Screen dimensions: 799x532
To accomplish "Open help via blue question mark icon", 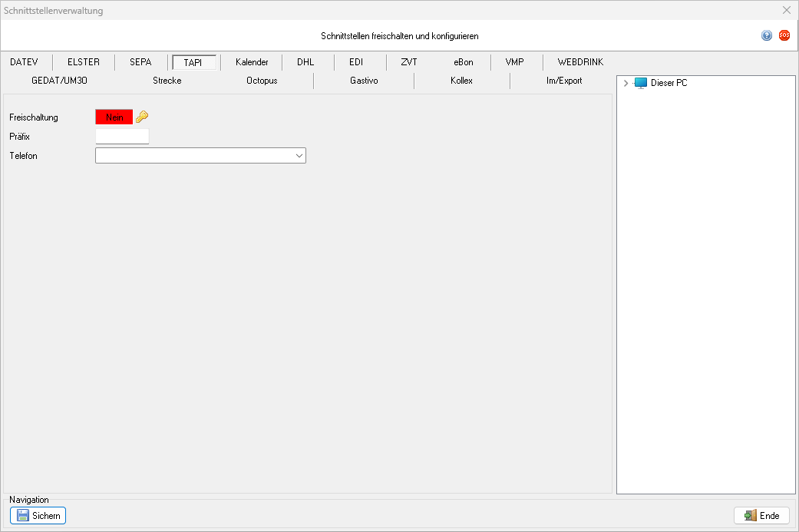I will click(x=767, y=35).
